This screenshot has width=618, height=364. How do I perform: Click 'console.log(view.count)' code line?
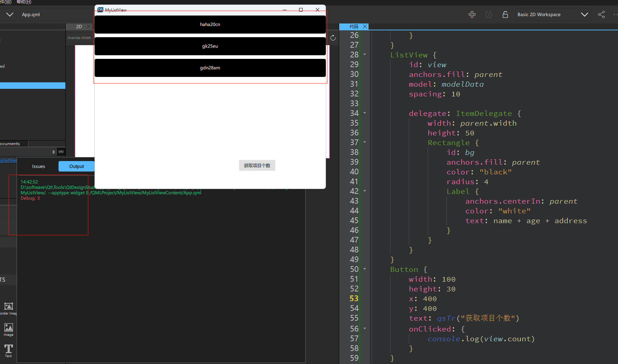click(481, 339)
